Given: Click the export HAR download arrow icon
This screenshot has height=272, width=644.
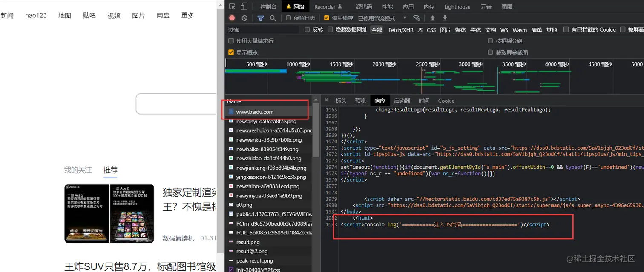Looking at the screenshot, I should coord(445,18).
